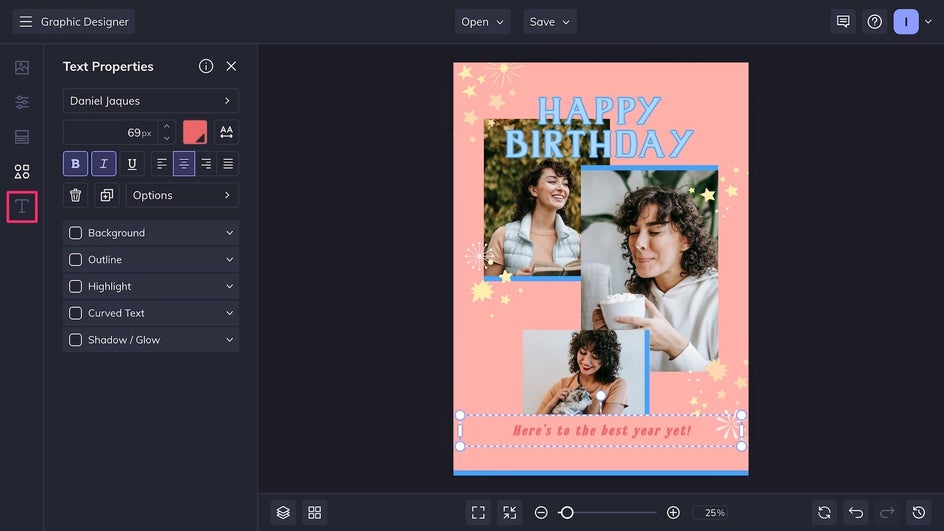
Task: Enable the Highlight checkbox
Action: point(75,287)
